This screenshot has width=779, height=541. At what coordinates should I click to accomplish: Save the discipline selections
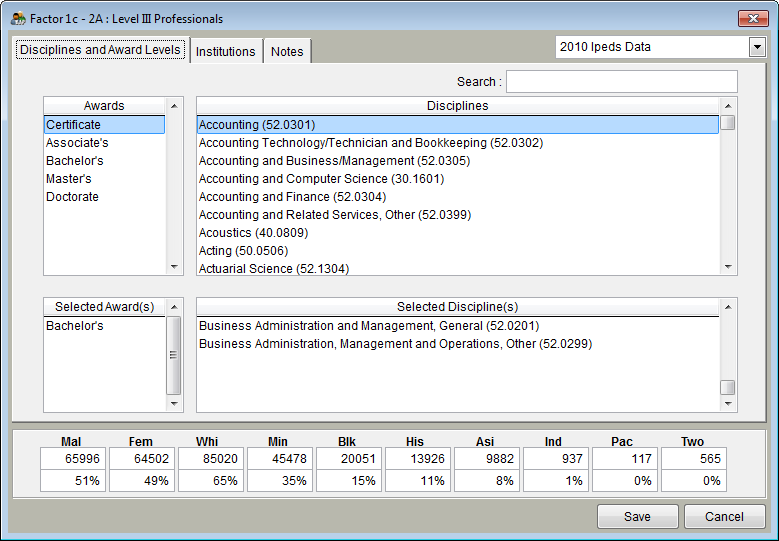click(x=638, y=517)
